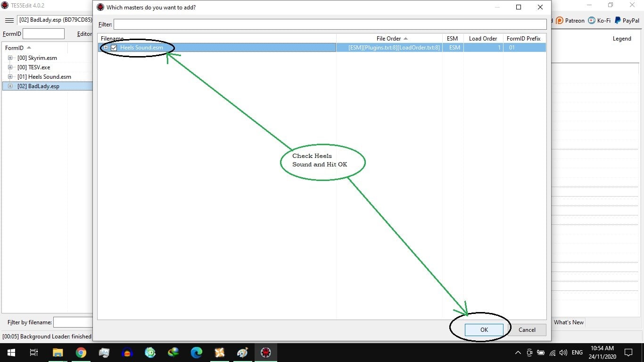Click the ENG language indicator
644x362 pixels.
(x=577, y=353)
